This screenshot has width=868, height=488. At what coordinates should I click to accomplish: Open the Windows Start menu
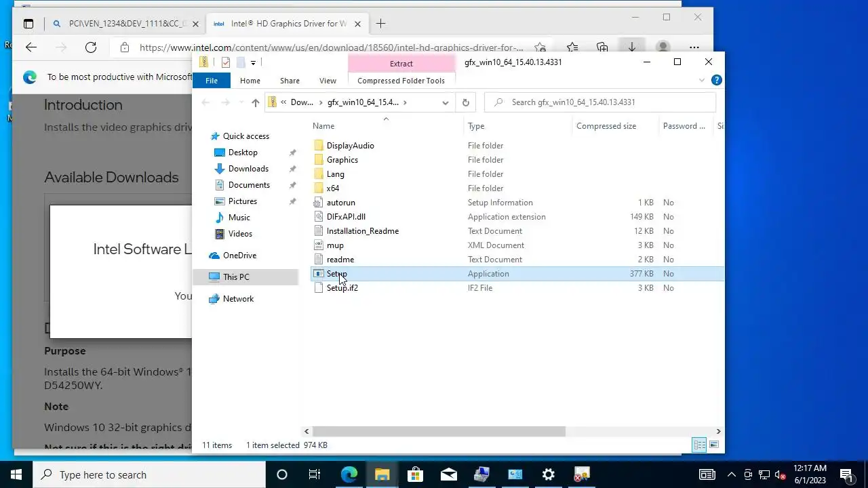click(16, 474)
